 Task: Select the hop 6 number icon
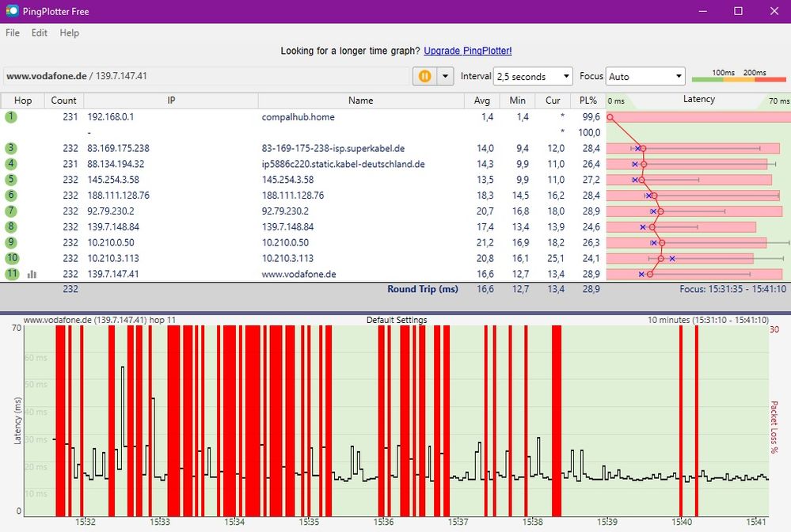tap(11, 196)
